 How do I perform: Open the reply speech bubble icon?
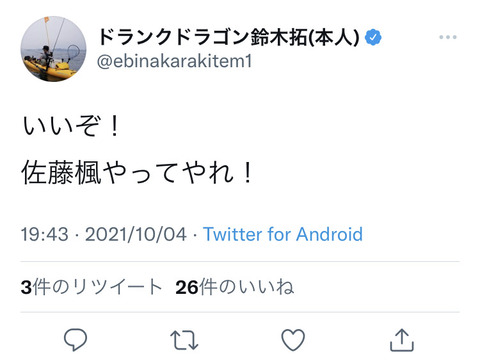[x=75, y=340]
